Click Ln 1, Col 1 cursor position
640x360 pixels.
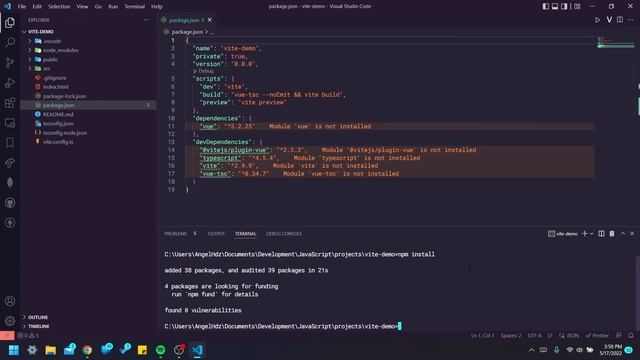482,336
